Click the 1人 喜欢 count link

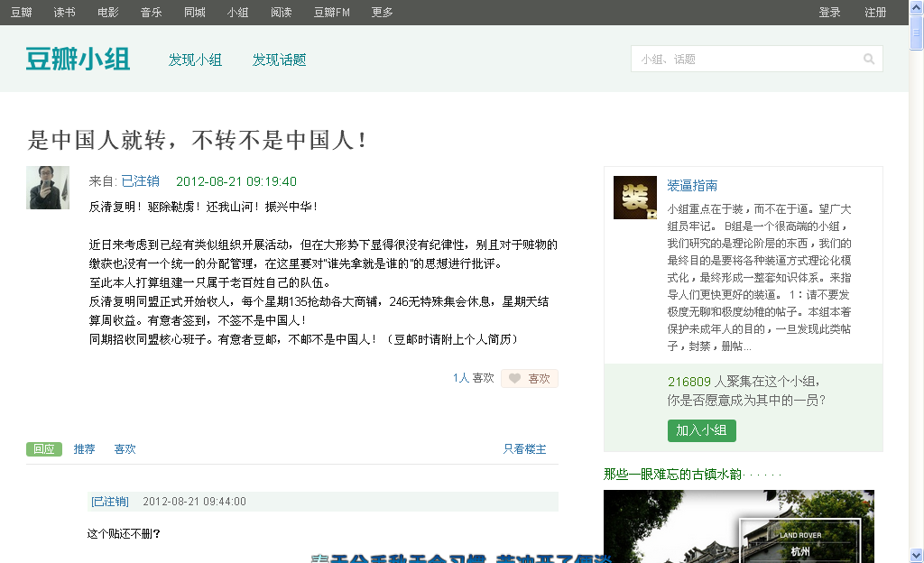(459, 378)
